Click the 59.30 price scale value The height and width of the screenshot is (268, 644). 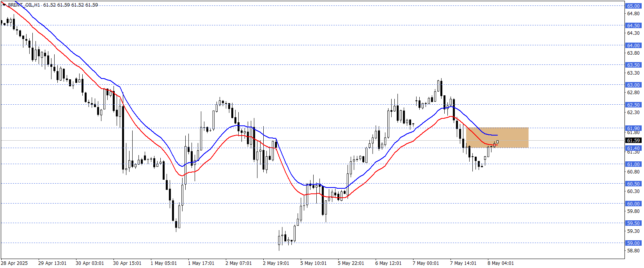633,231
